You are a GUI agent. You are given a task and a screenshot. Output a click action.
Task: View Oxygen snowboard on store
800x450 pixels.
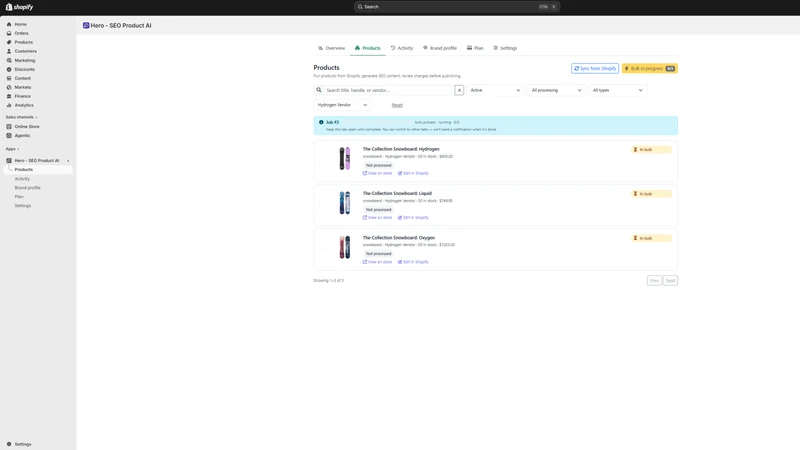378,262
